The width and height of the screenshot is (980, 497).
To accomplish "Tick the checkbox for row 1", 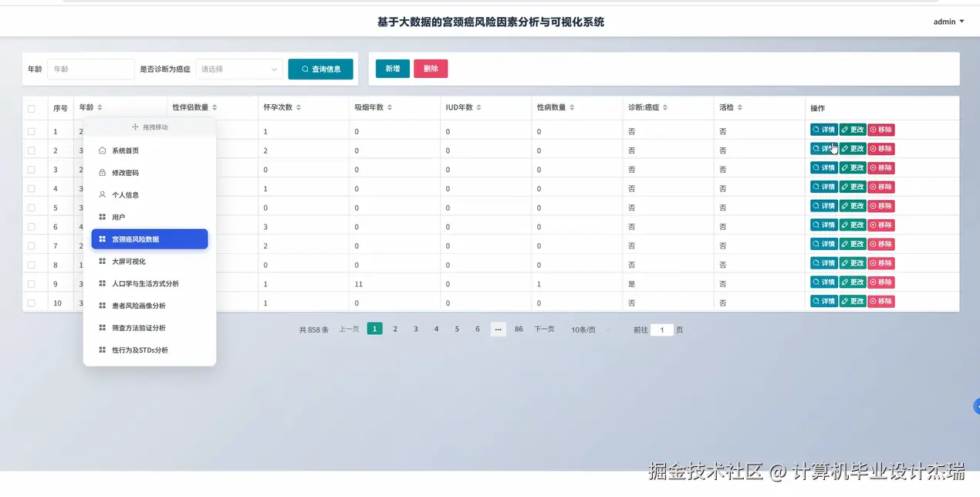I will 32,132.
